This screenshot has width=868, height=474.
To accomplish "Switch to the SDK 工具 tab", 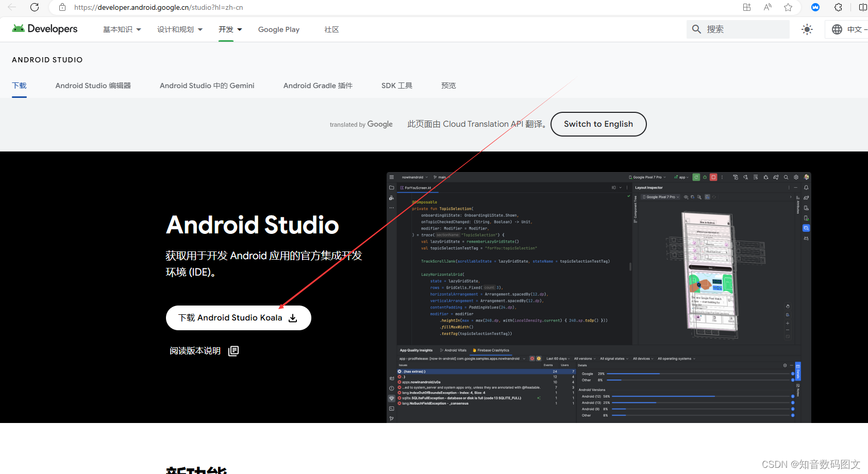I will [x=396, y=86].
